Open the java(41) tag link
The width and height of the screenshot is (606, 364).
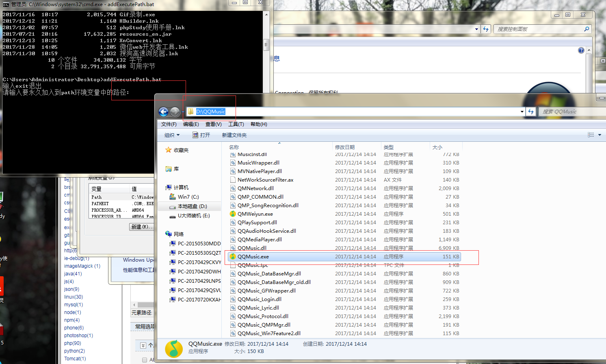coord(73,274)
